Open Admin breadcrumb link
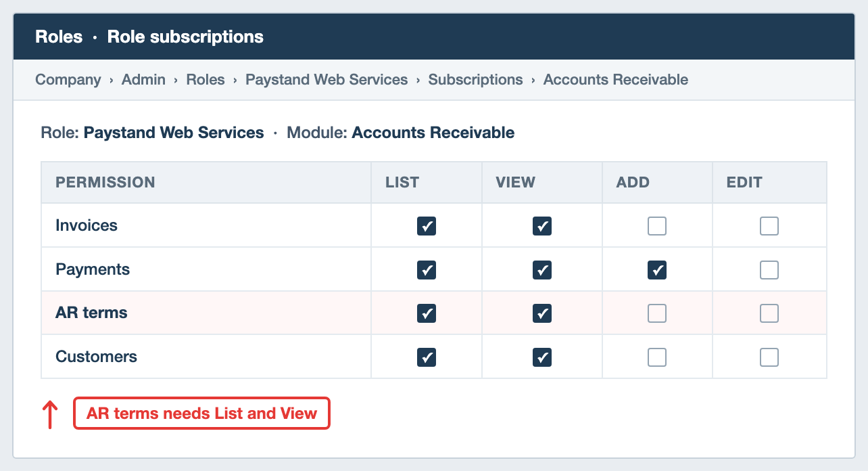Image resolution: width=868 pixels, height=471 pixels. pos(143,80)
